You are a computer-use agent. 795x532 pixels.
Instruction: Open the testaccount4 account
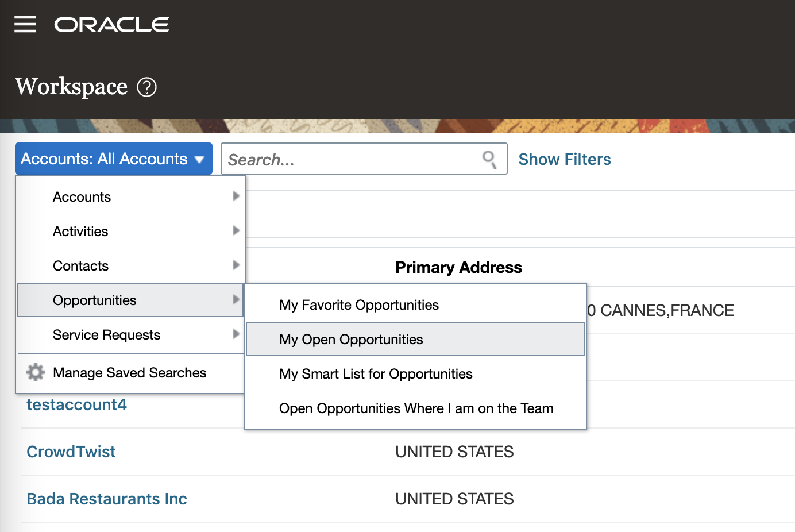[x=76, y=404]
